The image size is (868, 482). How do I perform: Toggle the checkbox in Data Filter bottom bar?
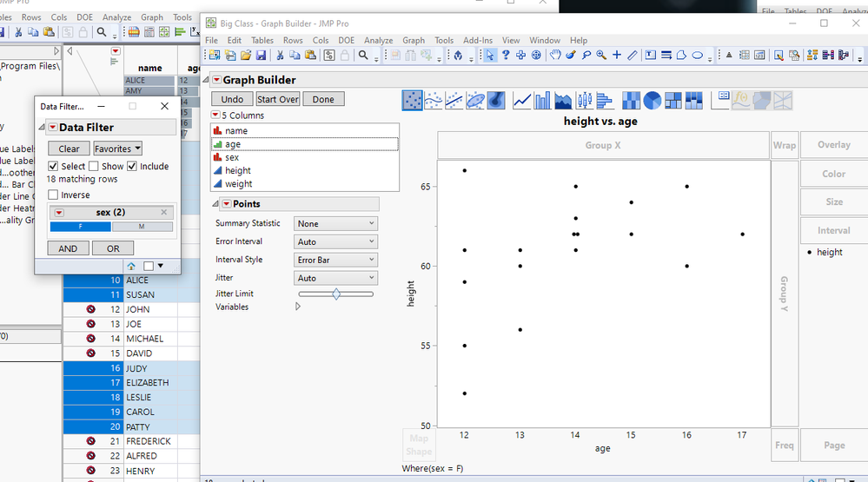pos(149,266)
